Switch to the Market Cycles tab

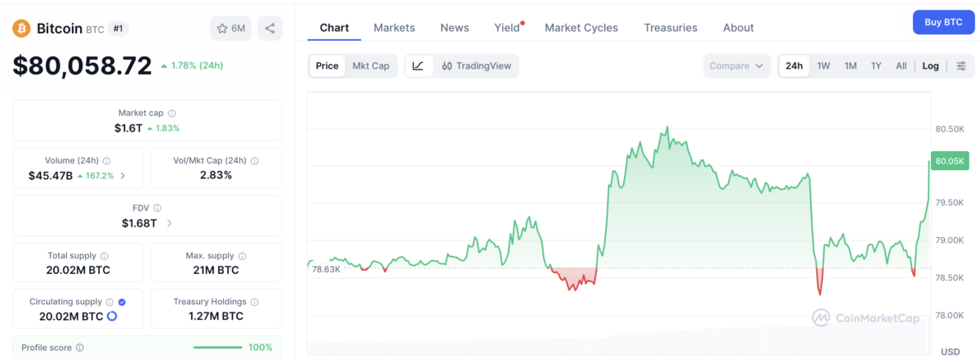coord(581,28)
